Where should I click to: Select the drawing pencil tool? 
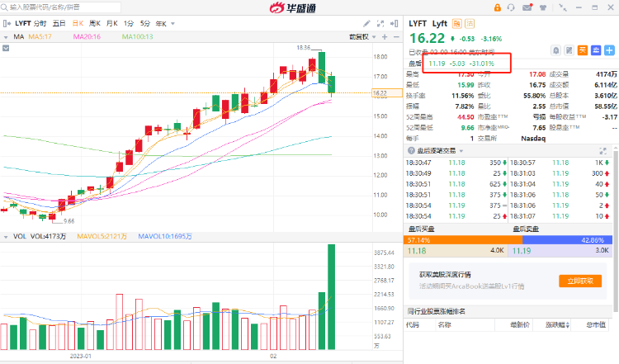tap(366, 24)
